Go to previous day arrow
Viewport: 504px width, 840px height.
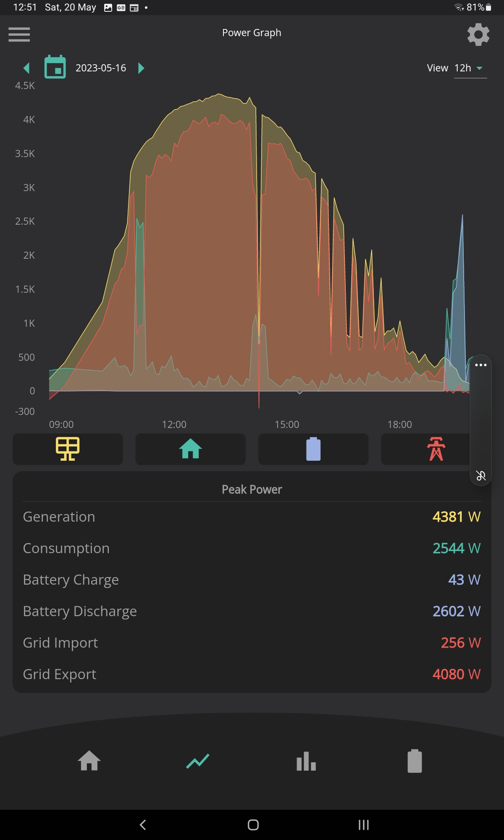tap(26, 68)
